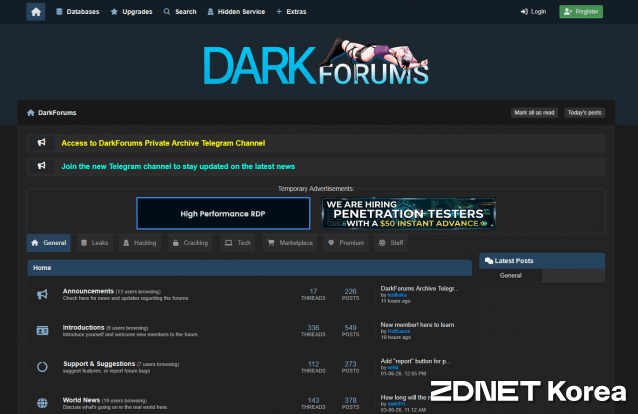Click the green Register button
Screen dimensions: 638x414
tap(581, 12)
